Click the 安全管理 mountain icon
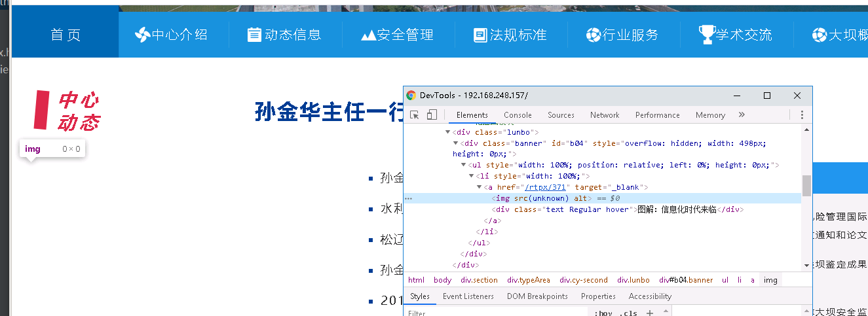868x316 pixels. pyautogui.click(x=368, y=35)
